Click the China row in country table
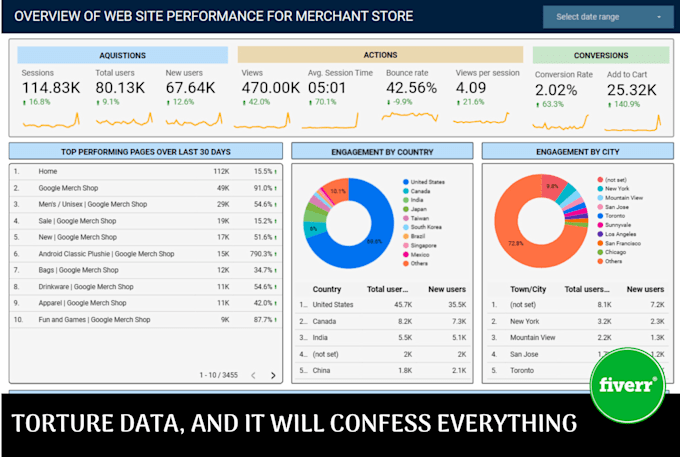 (382, 371)
